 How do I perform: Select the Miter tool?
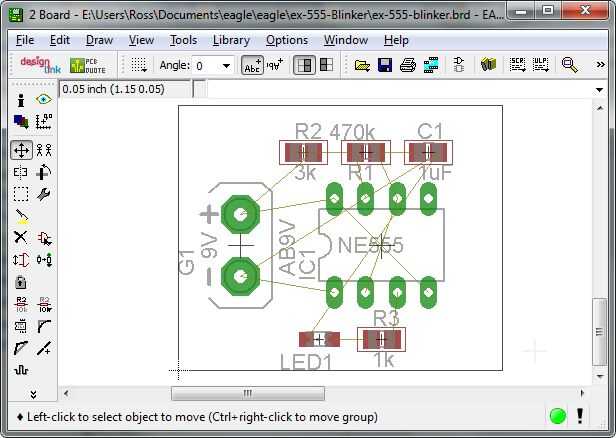[44, 326]
